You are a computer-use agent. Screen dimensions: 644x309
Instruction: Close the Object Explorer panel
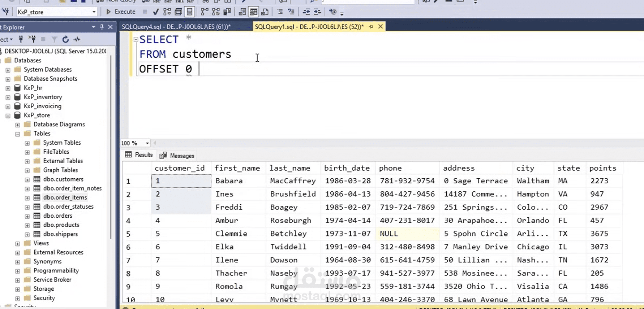click(111, 27)
